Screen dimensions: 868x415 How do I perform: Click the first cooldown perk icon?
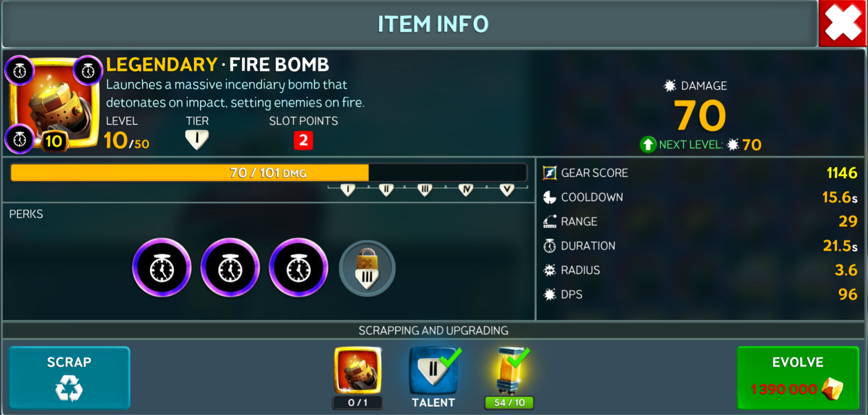(x=162, y=268)
